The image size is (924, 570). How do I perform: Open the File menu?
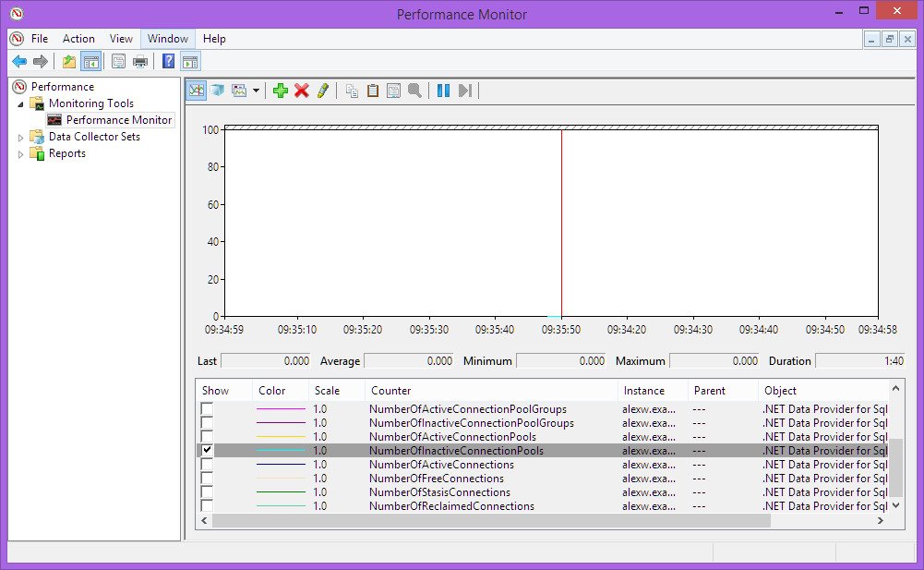pos(40,39)
